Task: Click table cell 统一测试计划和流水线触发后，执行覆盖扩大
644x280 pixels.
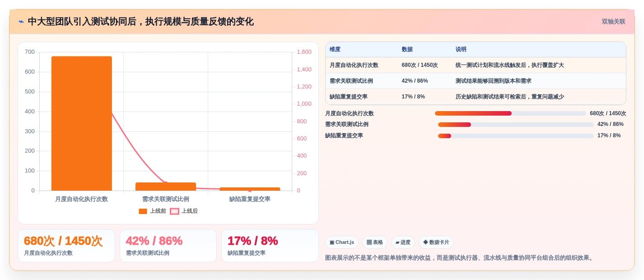Action: (x=509, y=65)
